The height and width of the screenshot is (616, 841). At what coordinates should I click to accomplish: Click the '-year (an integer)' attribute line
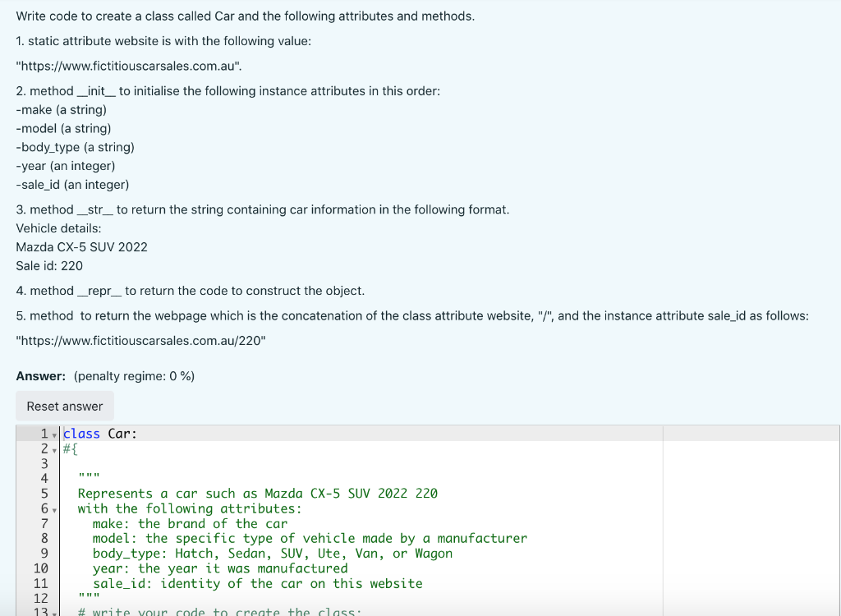pos(66,166)
